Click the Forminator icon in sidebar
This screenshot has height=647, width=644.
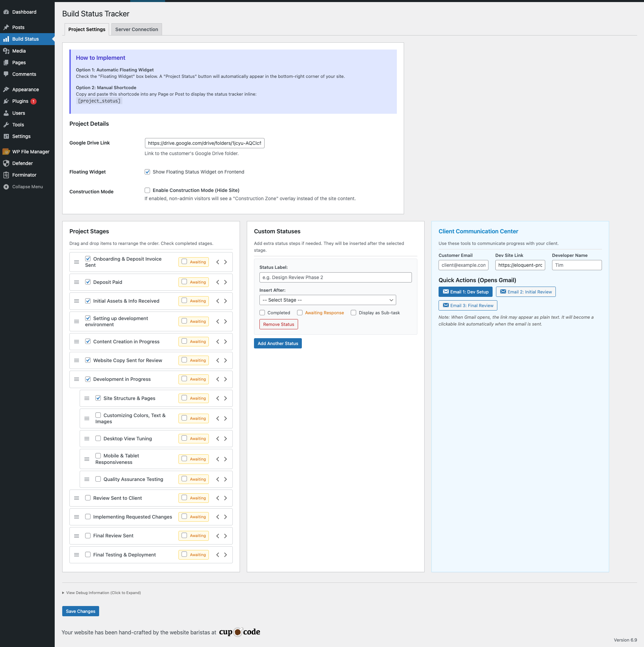click(x=6, y=175)
